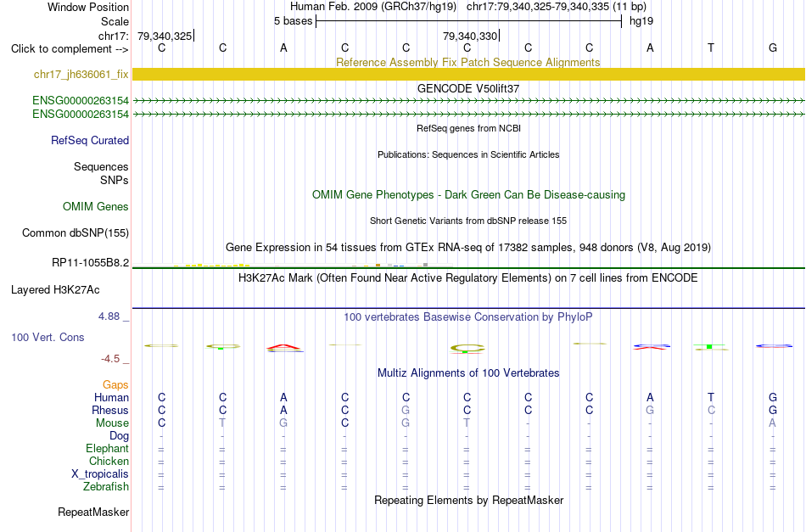Select the Chicken alignment row label
The image size is (806, 532).
(109, 461)
